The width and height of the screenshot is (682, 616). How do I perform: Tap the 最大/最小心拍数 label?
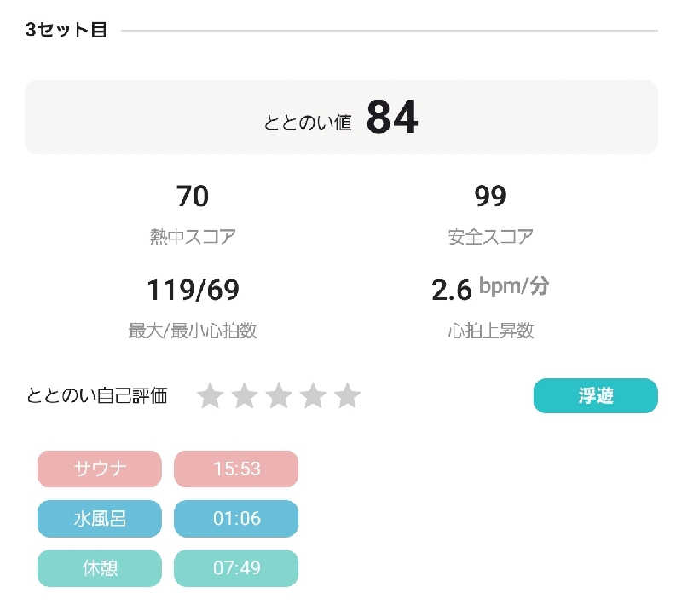click(193, 331)
